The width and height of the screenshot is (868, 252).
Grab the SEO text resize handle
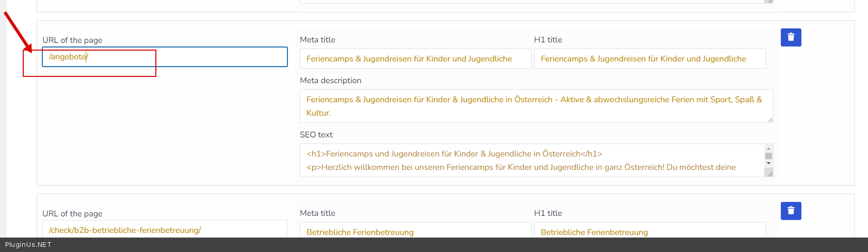pos(770,174)
